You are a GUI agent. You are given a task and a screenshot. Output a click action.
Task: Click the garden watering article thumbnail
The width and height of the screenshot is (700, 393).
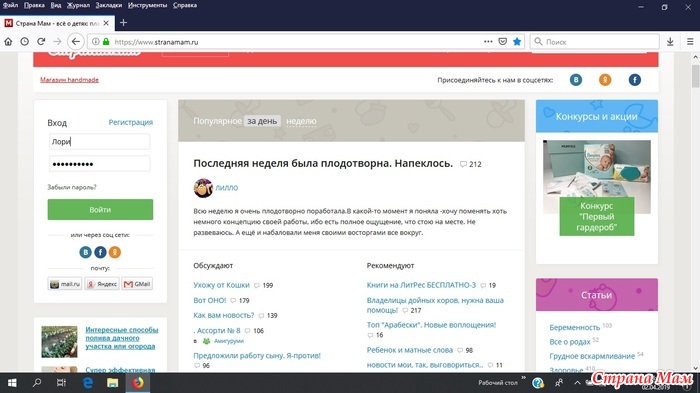coord(59,342)
